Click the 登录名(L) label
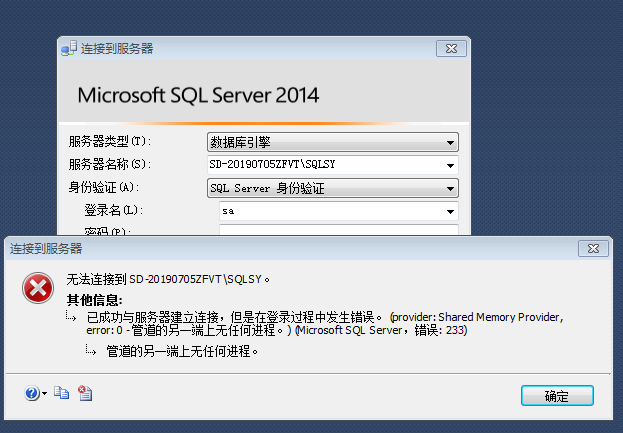The width and height of the screenshot is (623, 433). 114,211
